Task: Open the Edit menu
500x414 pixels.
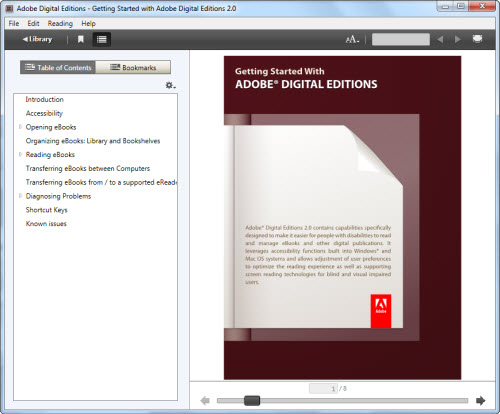Action: (x=33, y=23)
